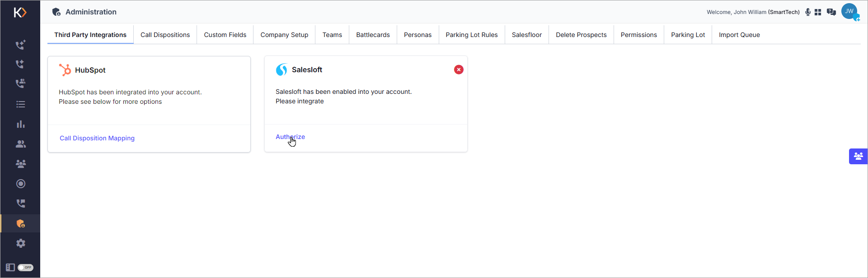The image size is (868, 278).
Task: Click the Koncert K logo in sidebar
Action: click(20, 12)
